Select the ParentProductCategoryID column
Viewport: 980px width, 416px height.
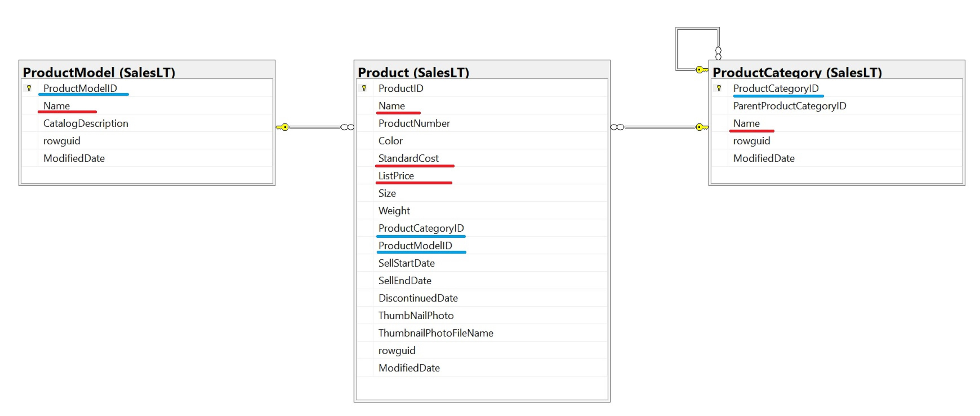789,106
